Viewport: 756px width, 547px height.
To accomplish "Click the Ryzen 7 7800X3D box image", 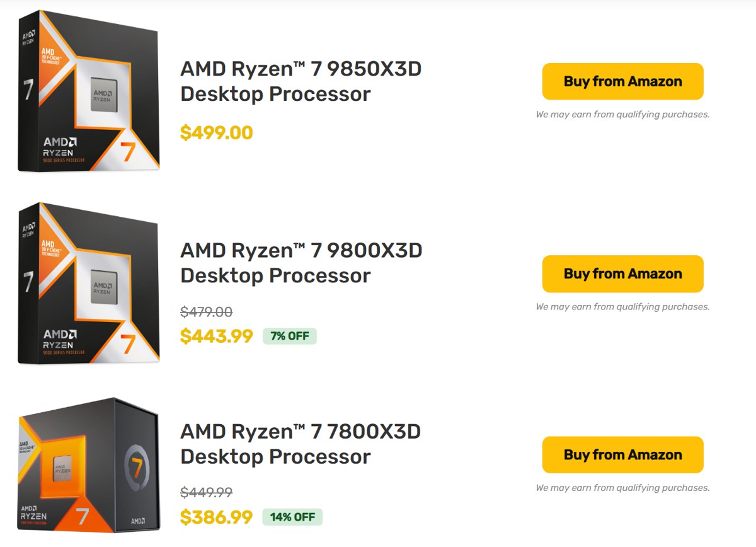I will tap(88, 464).
